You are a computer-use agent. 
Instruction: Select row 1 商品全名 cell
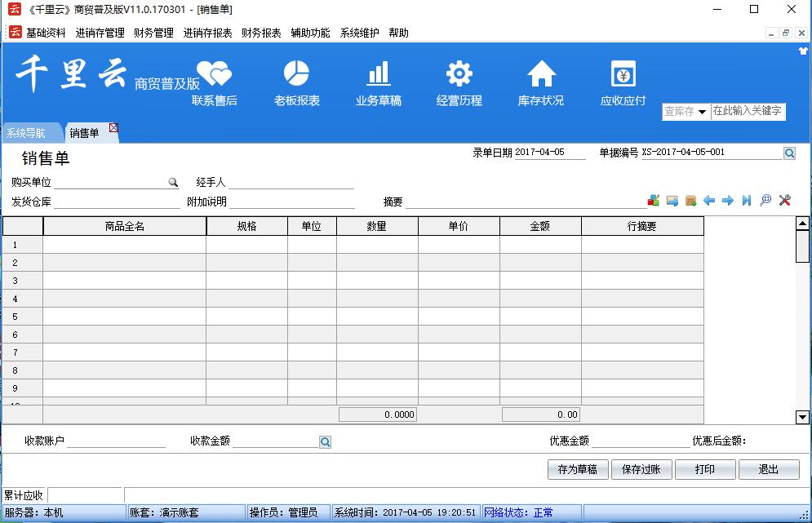pyautogui.click(x=125, y=245)
